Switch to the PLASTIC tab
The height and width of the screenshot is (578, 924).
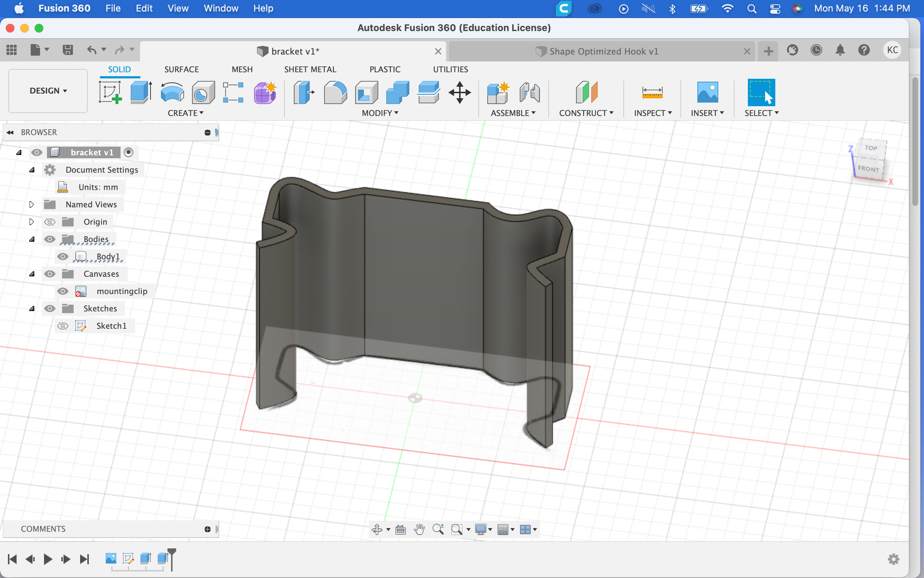[385, 69]
